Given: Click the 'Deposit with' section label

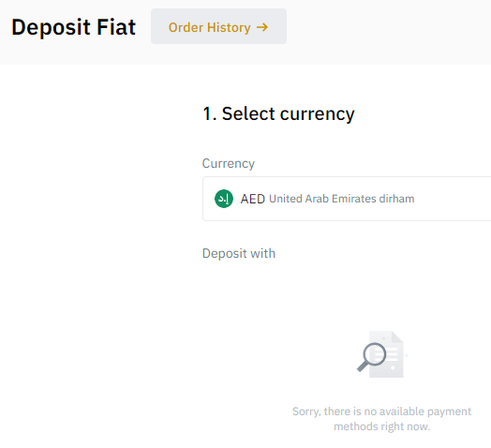Looking at the screenshot, I should tap(239, 253).
